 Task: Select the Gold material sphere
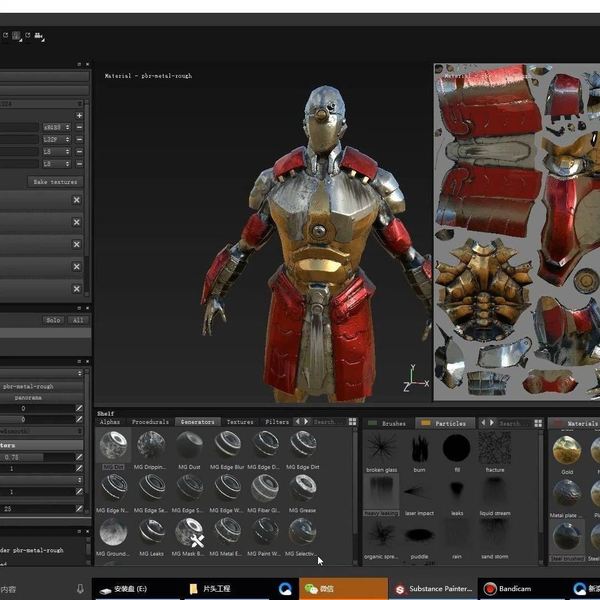coord(567,450)
